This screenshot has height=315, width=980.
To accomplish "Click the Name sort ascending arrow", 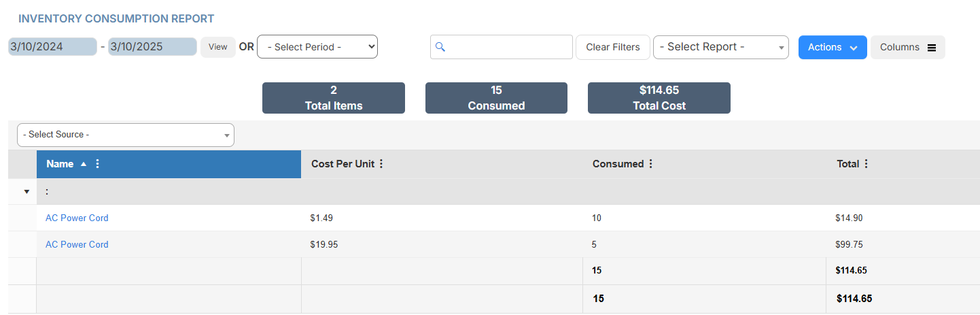I will (84, 164).
